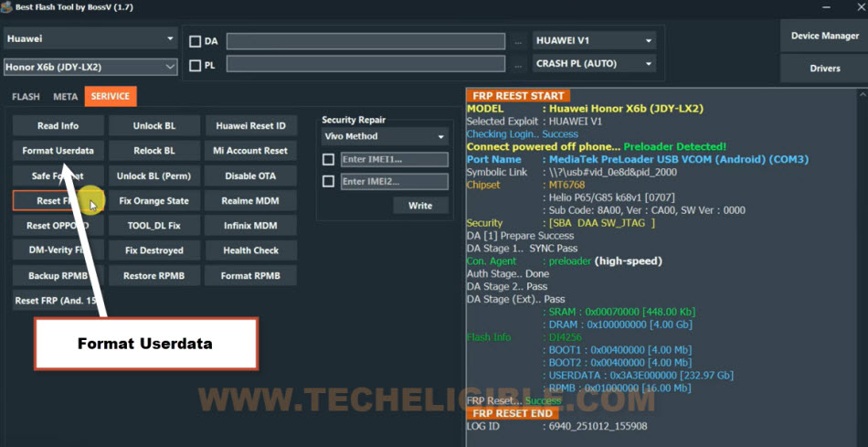This screenshot has width=868, height=447.
Task: Switch to the META tab
Action: click(x=65, y=96)
